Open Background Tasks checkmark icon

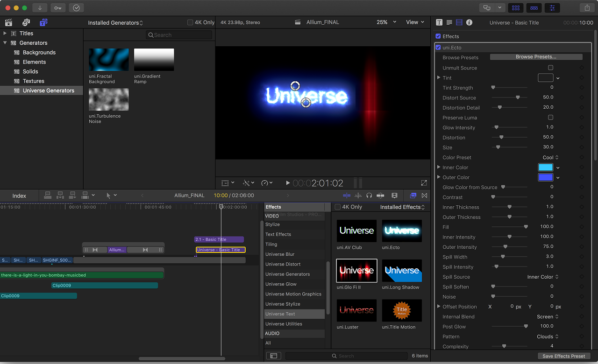(77, 8)
